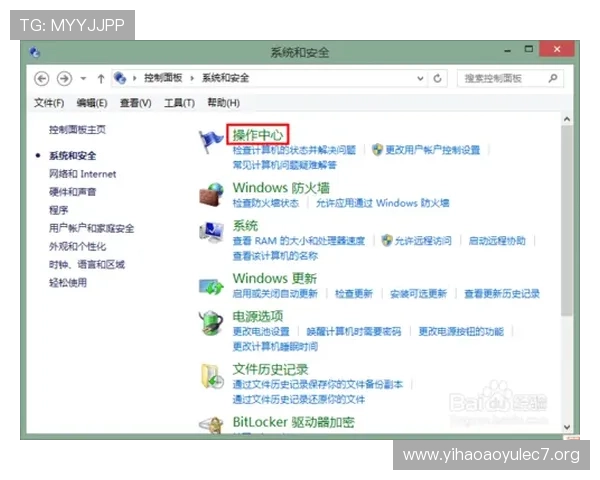Open 轻松使用 category
This screenshot has height=480, width=600.
pyautogui.click(x=68, y=282)
